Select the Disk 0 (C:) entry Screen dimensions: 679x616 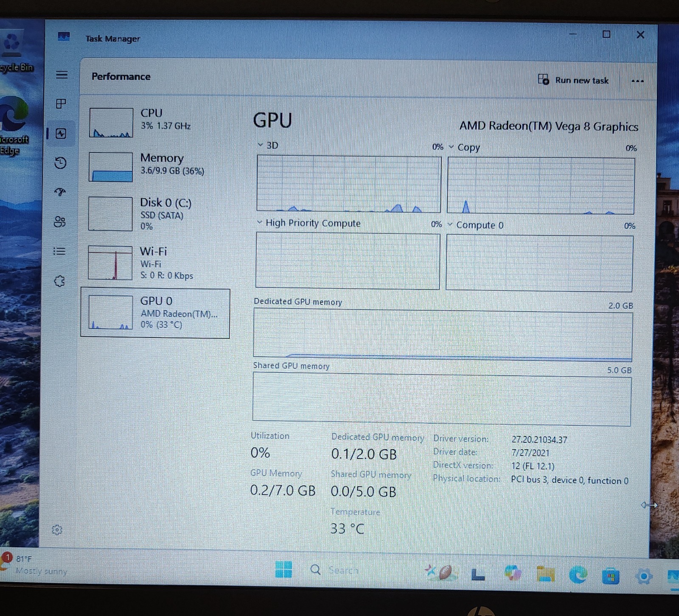coord(155,214)
